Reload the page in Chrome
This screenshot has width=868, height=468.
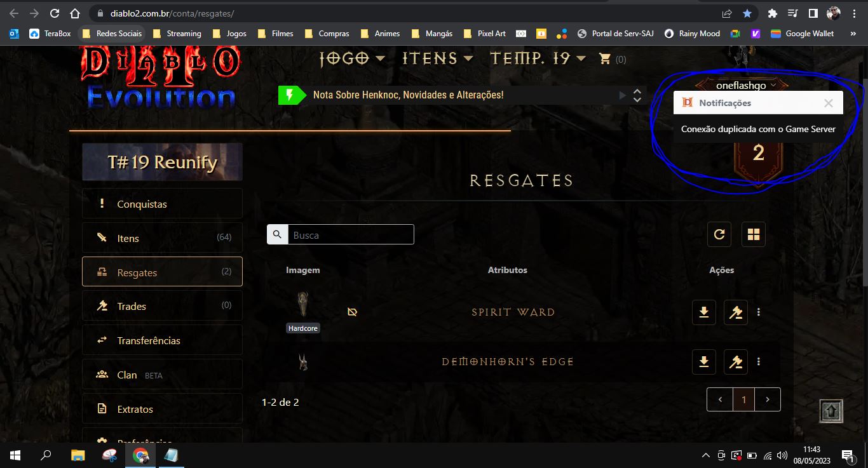click(x=55, y=13)
